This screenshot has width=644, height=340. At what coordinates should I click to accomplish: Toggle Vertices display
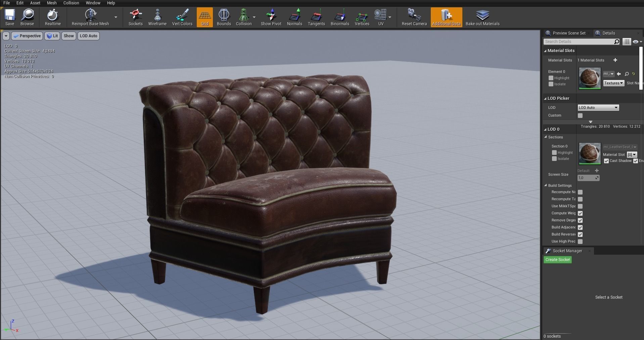[x=362, y=17]
